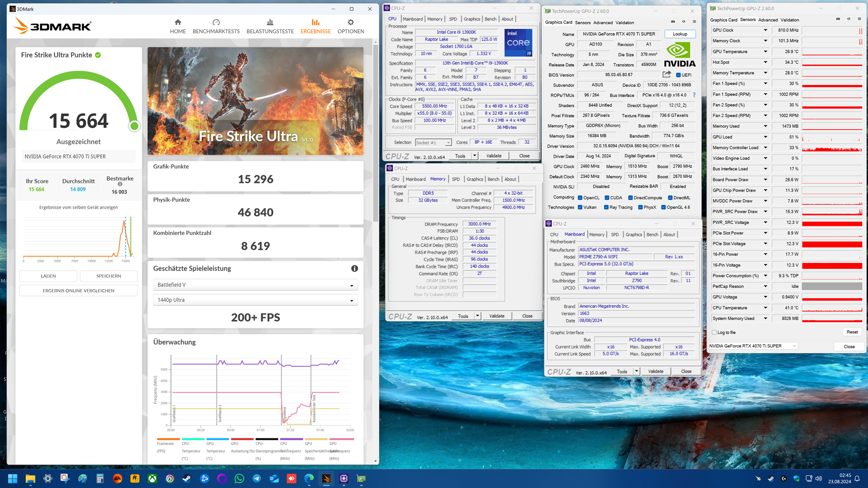Open the Tools dropdown arrow in the top CPU-Z window

tap(475, 156)
